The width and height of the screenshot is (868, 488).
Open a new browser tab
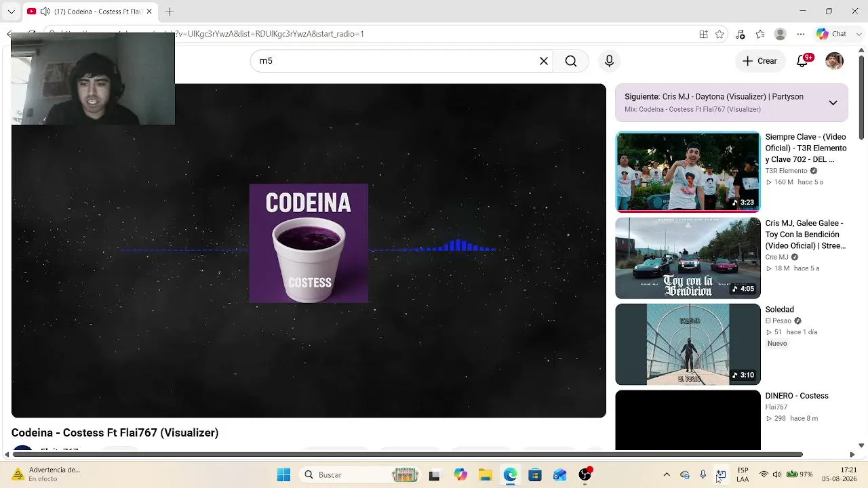[x=170, y=12]
